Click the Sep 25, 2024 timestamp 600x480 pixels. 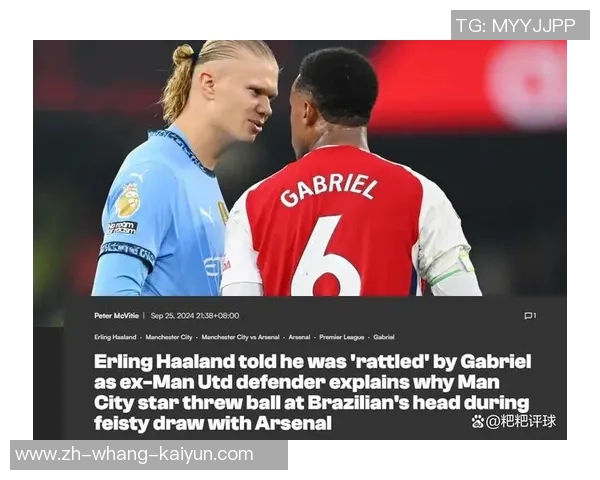[x=195, y=316]
